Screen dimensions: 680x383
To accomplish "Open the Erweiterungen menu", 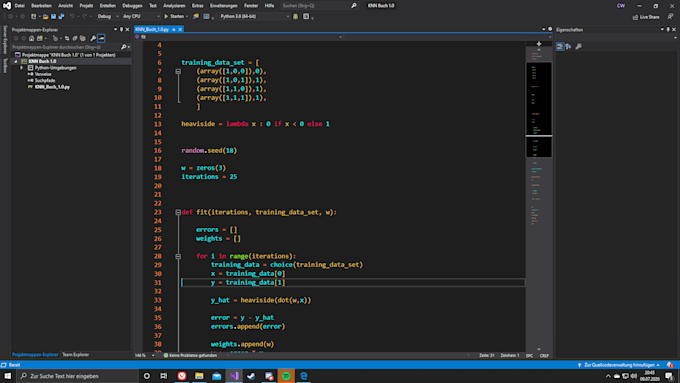I will click(x=224, y=6).
